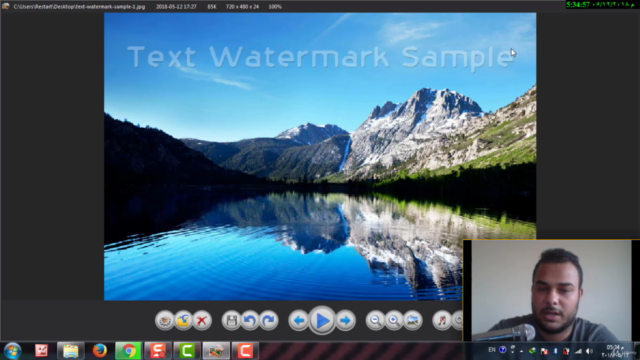Open the Windows Start menu
Image resolution: width=640 pixels, height=360 pixels.
click(x=12, y=351)
